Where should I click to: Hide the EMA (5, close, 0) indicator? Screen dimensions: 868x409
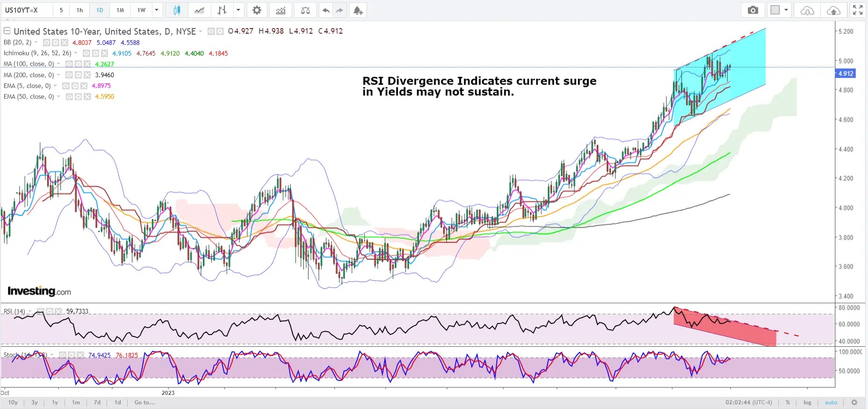coord(65,86)
